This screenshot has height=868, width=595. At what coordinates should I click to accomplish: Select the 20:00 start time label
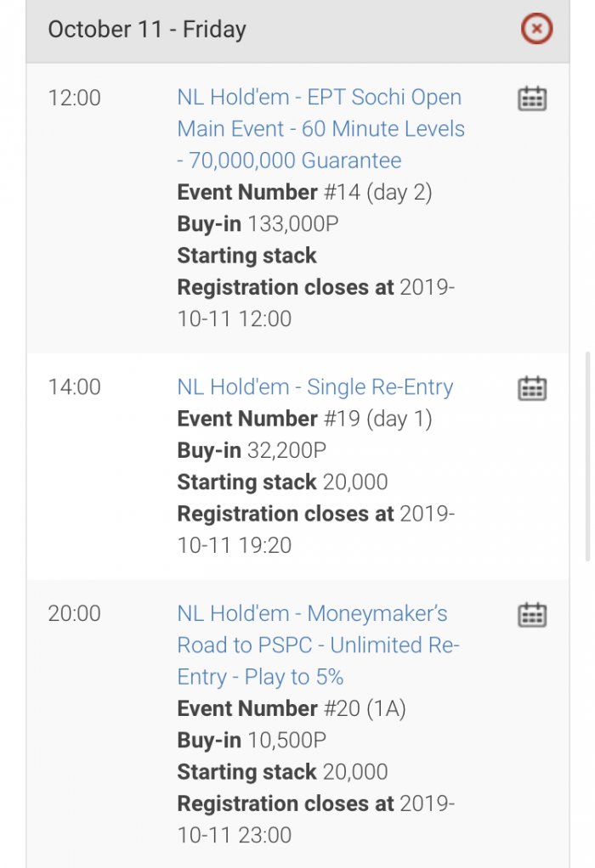(x=75, y=613)
